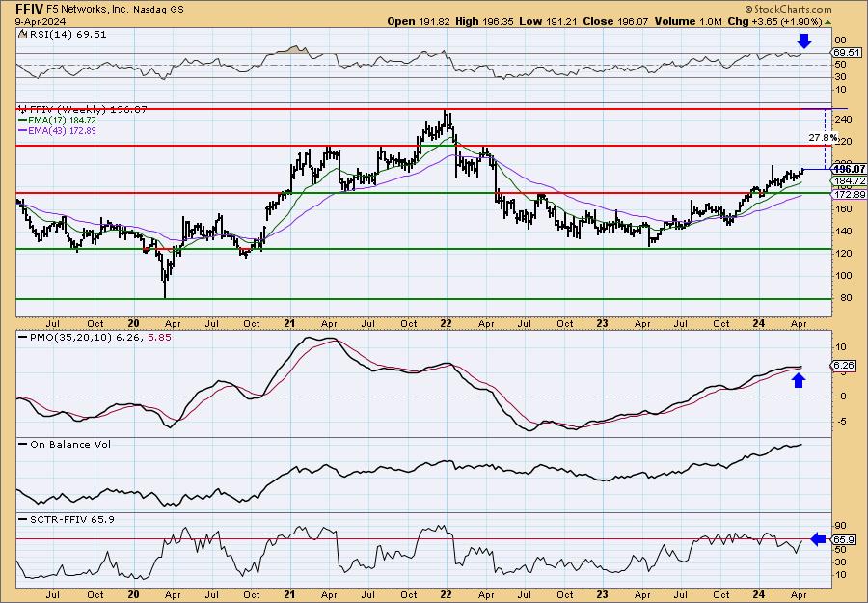
Task: Click the 'RSI(14) 69.51' indicator label
Action: click(x=68, y=35)
